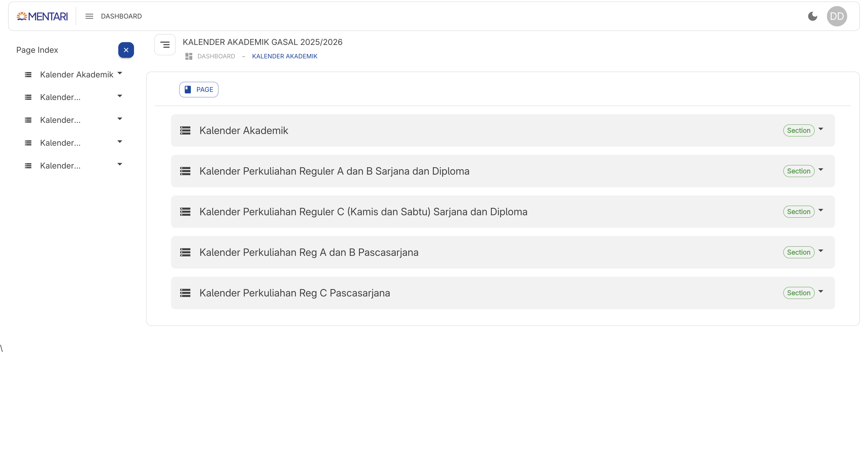The width and height of the screenshot is (868, 466).
Task: Toggle the page index outline button
Action: pyautogui.click(x=165, y=44)
